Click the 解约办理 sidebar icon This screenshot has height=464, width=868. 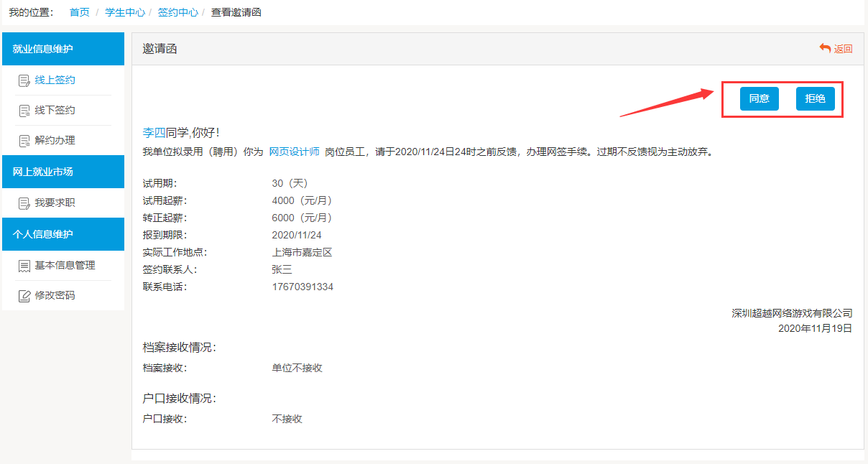pos(24,141)
